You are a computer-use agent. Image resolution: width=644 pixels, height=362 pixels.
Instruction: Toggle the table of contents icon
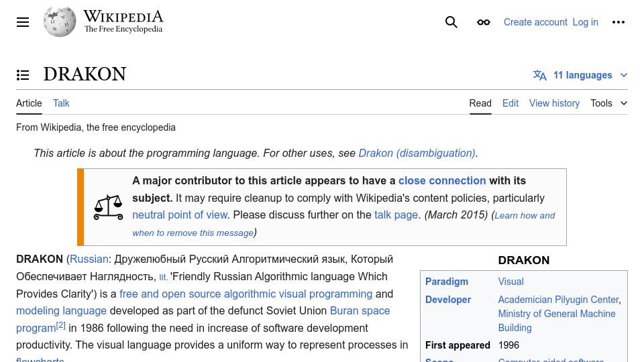click(23, 75)
